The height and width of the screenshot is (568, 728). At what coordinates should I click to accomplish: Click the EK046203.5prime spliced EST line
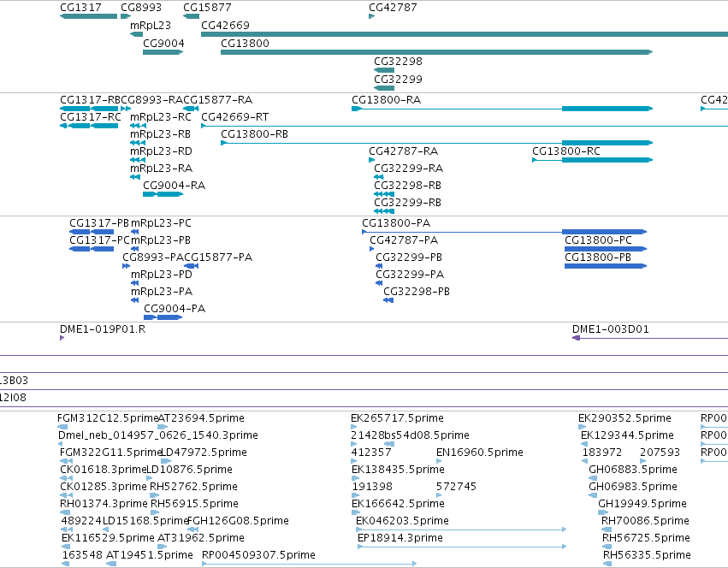coord(461,530)
